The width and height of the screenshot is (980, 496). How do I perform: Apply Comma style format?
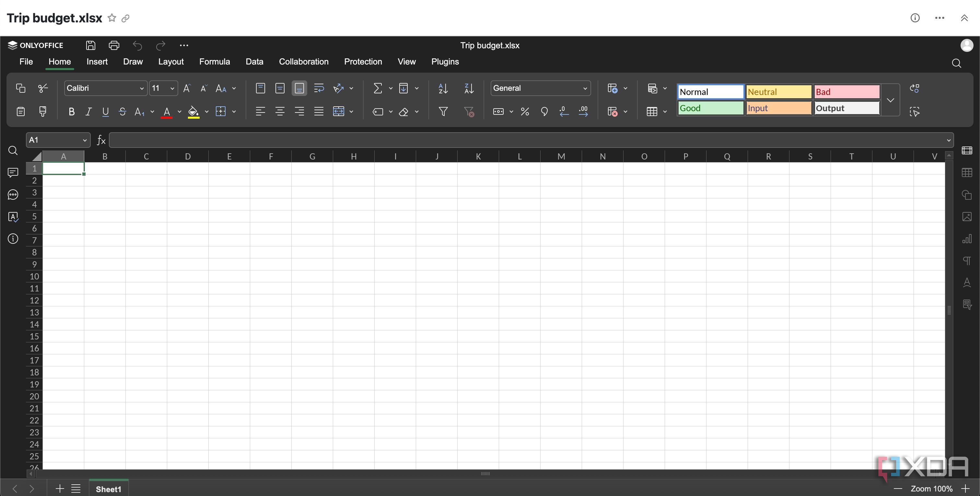(544, 112)
